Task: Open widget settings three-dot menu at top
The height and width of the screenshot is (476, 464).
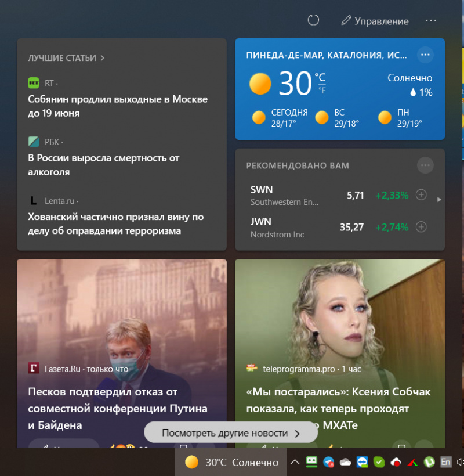Action: pos(430,20)
